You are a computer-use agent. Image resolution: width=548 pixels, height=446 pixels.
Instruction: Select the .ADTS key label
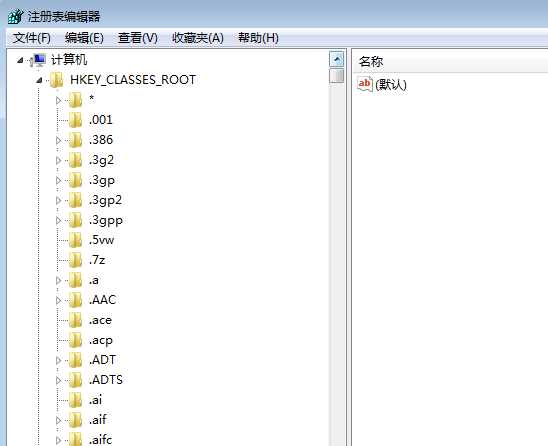[106, 380]
